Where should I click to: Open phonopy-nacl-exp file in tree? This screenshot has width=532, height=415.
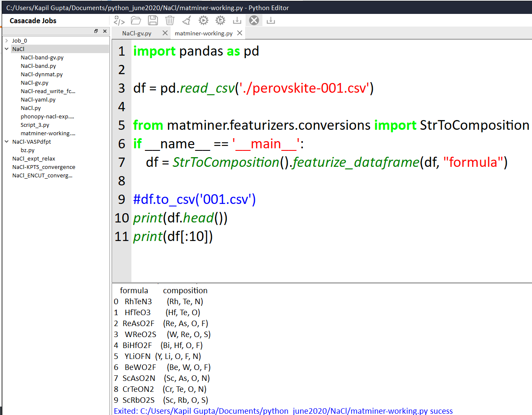[x=47, y=116]
